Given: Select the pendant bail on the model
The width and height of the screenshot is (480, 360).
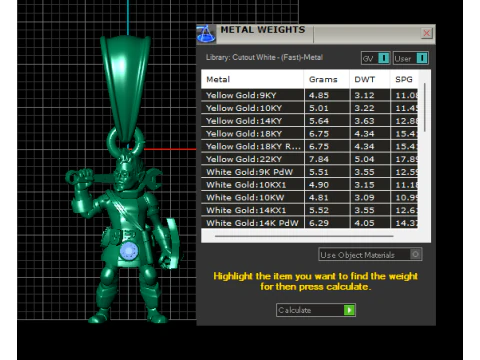Looking at the screenshot, I should [x=125, y=88].
